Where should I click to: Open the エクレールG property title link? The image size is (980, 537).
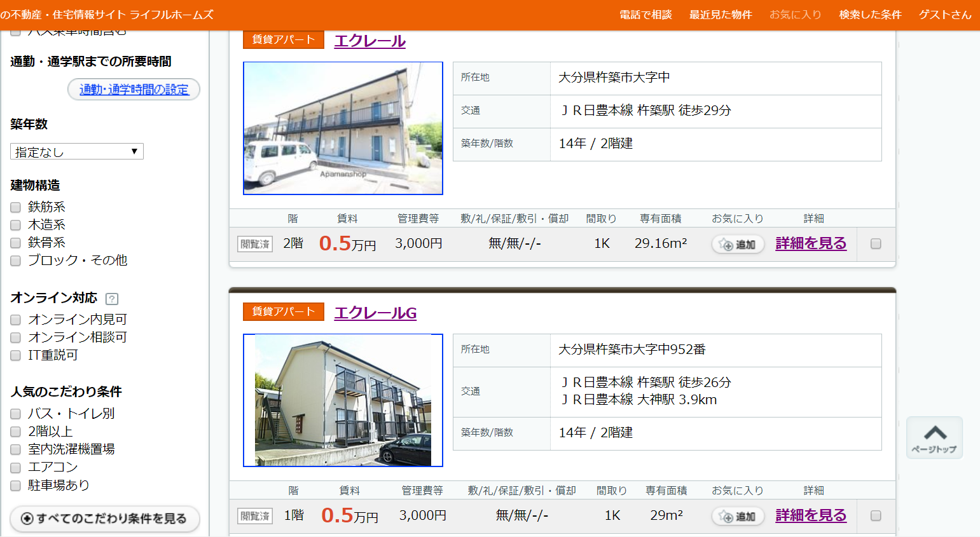375,313
